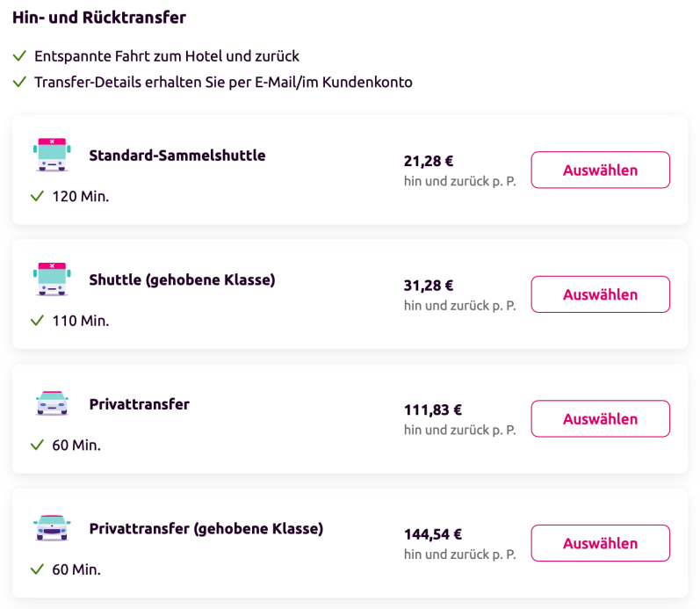
Task: Select Auswählen for Privattransfer (gehobene Klasse)
Action: click(601, 543)
